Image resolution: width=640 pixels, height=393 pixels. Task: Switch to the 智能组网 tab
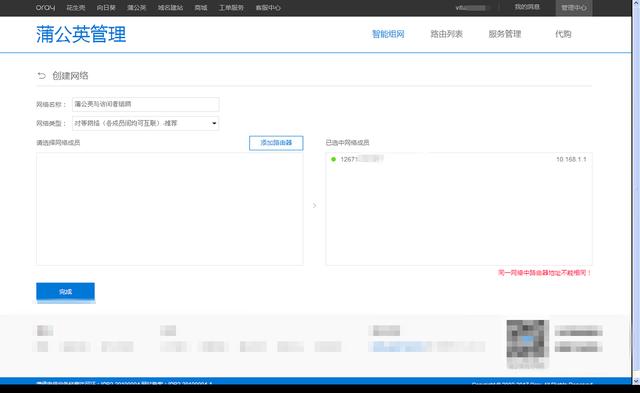pos(388,34)
